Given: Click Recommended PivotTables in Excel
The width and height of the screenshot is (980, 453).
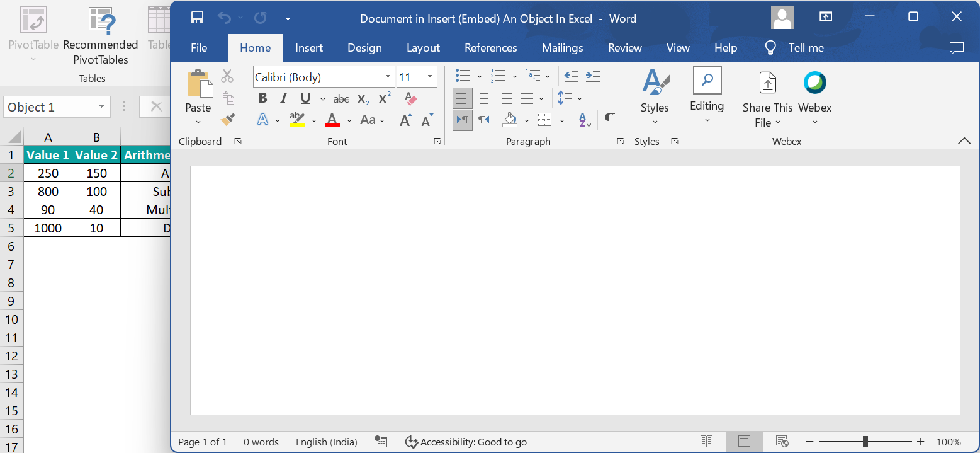Looking at the screenshot, I should point(101,37).
